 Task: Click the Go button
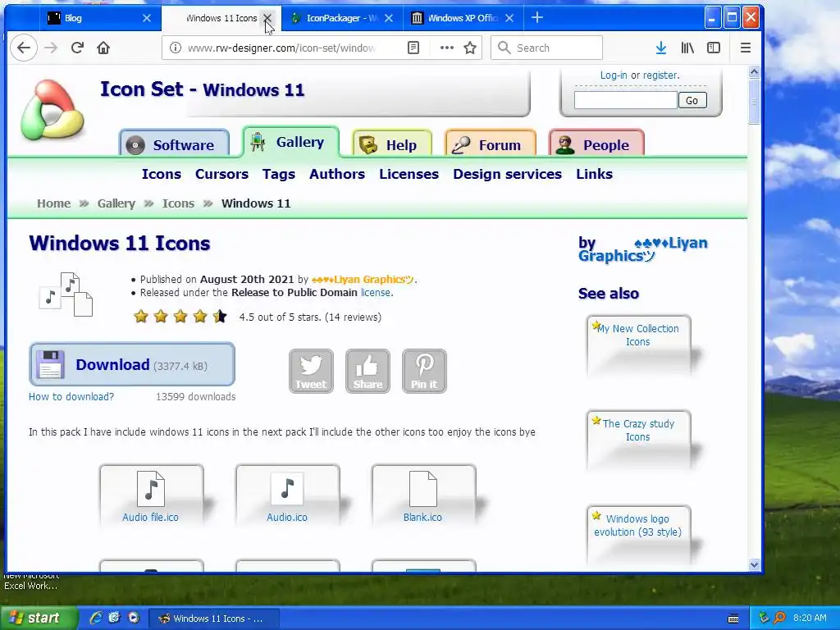tap(692, 100)
